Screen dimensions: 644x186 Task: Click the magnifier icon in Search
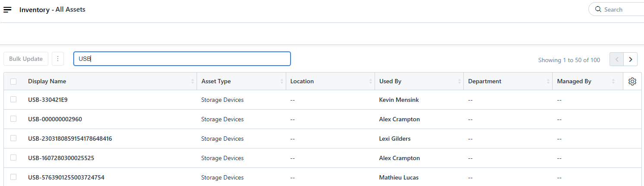coord(598,9)
